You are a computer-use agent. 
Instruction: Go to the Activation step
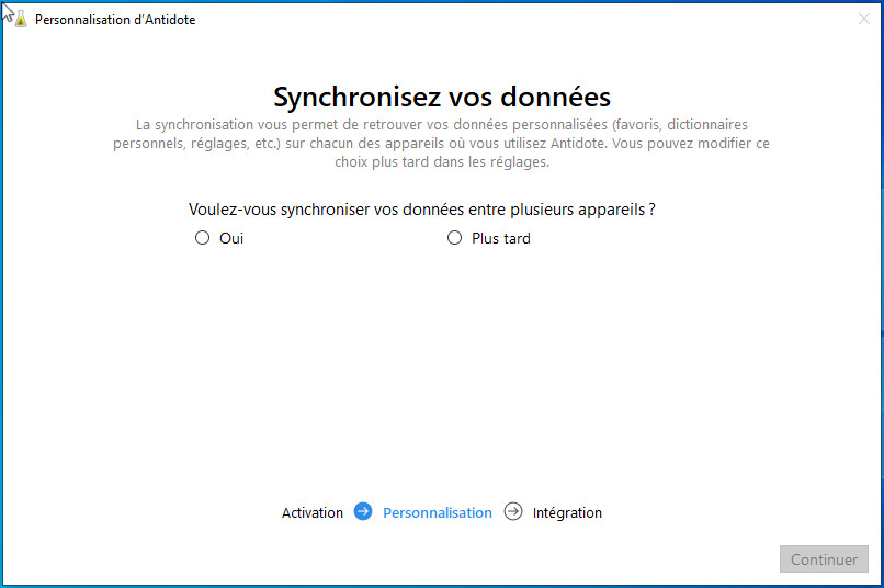click(x=312, y=513)
